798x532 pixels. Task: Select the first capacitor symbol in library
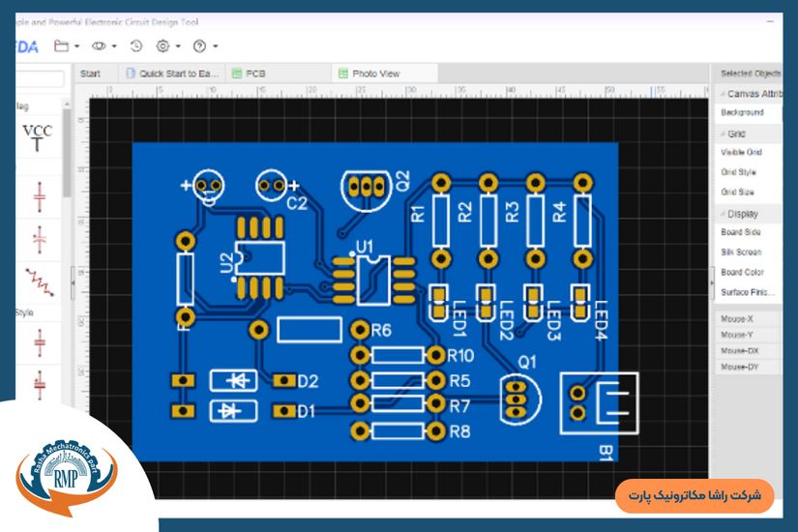(40, 196)
